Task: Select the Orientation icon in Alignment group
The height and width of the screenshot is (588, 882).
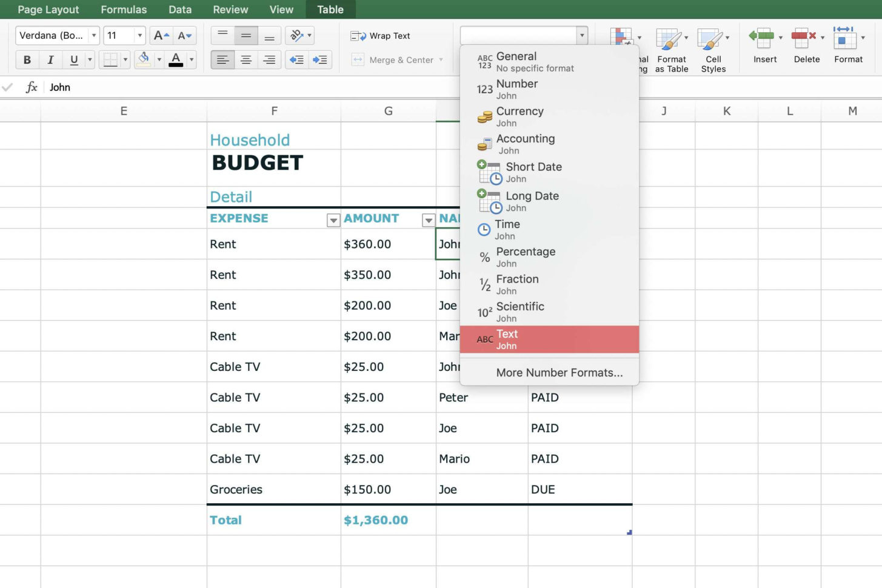Action: 296,35
